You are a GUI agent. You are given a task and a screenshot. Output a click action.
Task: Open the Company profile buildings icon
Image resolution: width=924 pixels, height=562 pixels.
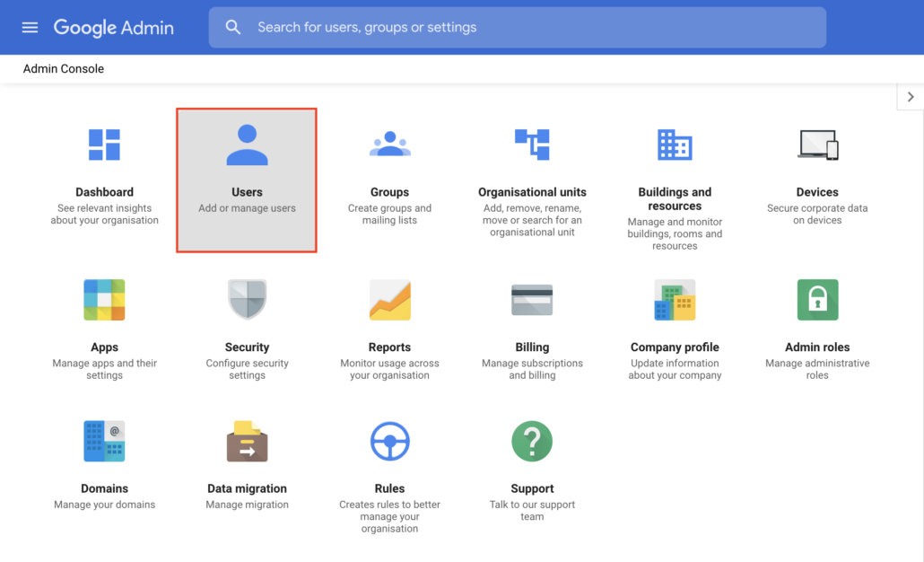click(x=675, y=300)
